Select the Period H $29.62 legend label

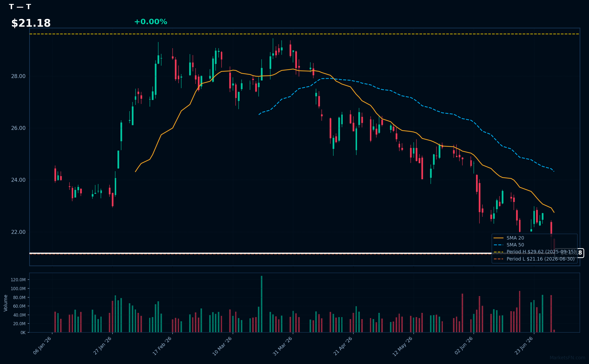541,252
